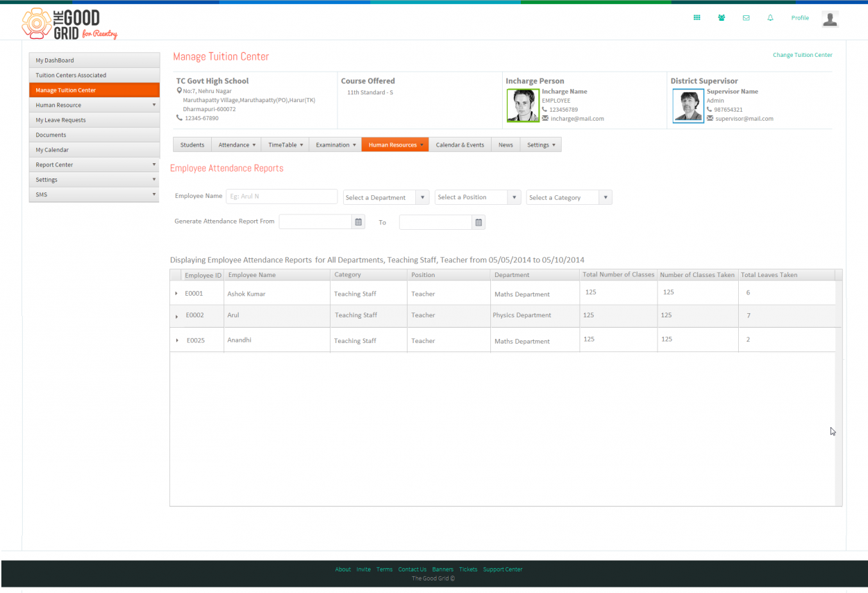Viewport: 868px width, 593px height.
Task: Click incharge@mail.com address
Action: (x=577, y=119)
